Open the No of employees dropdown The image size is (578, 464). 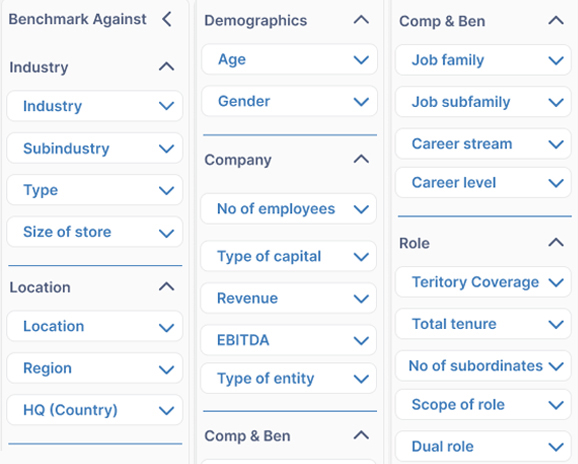(x=289, y=209)
